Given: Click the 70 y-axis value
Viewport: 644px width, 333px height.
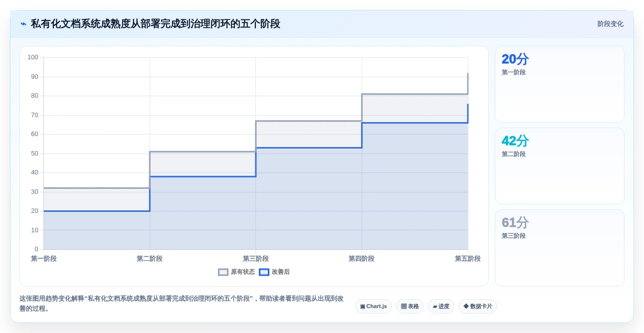Looking at the screenshot, I should (34, 115).
